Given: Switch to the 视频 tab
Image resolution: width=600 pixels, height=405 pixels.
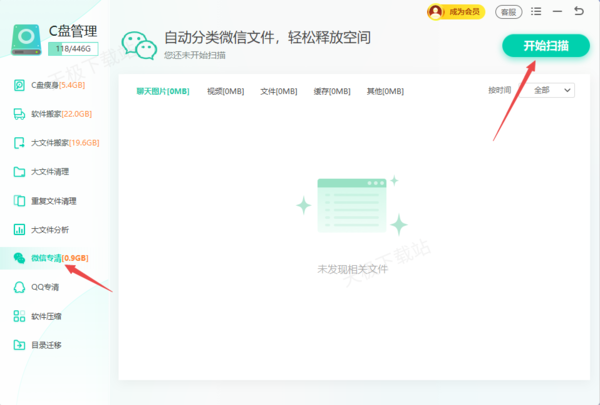Looking at the screenshot, I should coord(225,91).
